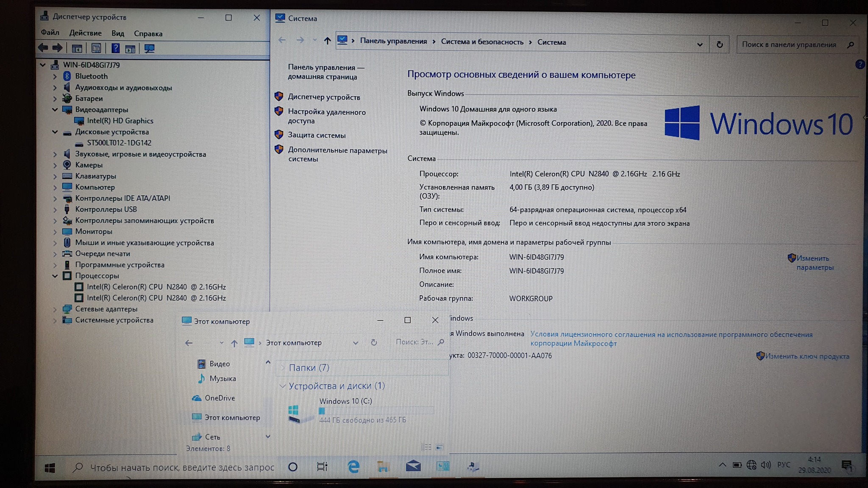This screenshot has width=868, height=488.
Task: Open the Help toolbar icon in Device Manager
Action: (x=115, y=48)
